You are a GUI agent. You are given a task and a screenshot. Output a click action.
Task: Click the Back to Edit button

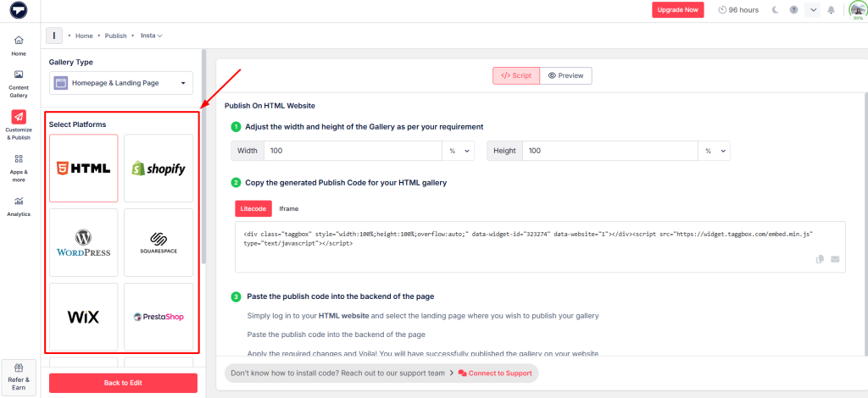(123, 383)
